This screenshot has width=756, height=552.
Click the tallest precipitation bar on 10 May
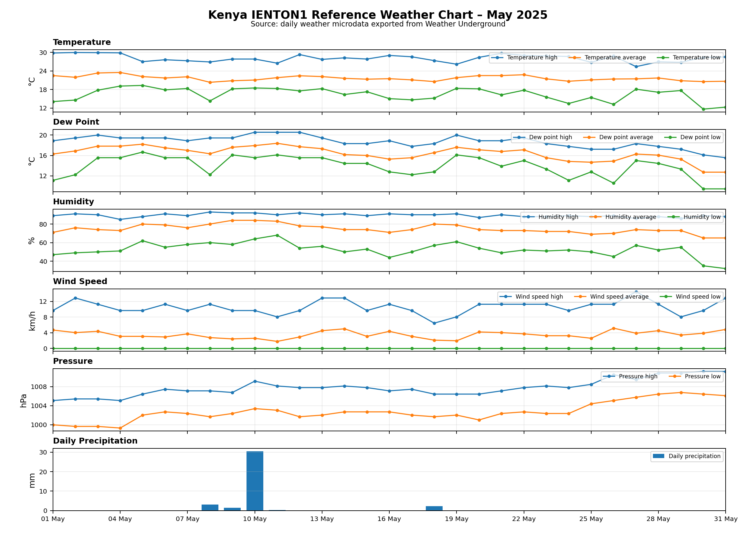click(255, 482)
